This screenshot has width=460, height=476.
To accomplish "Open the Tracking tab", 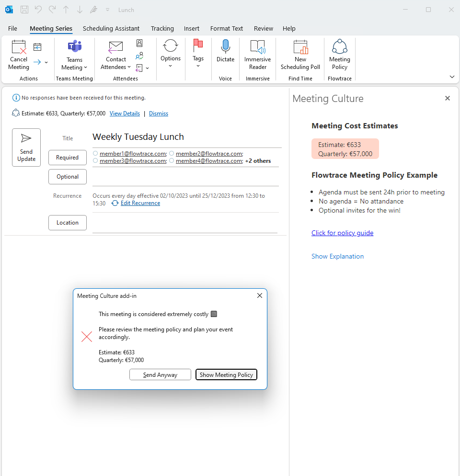I will (x=162, y=29).
